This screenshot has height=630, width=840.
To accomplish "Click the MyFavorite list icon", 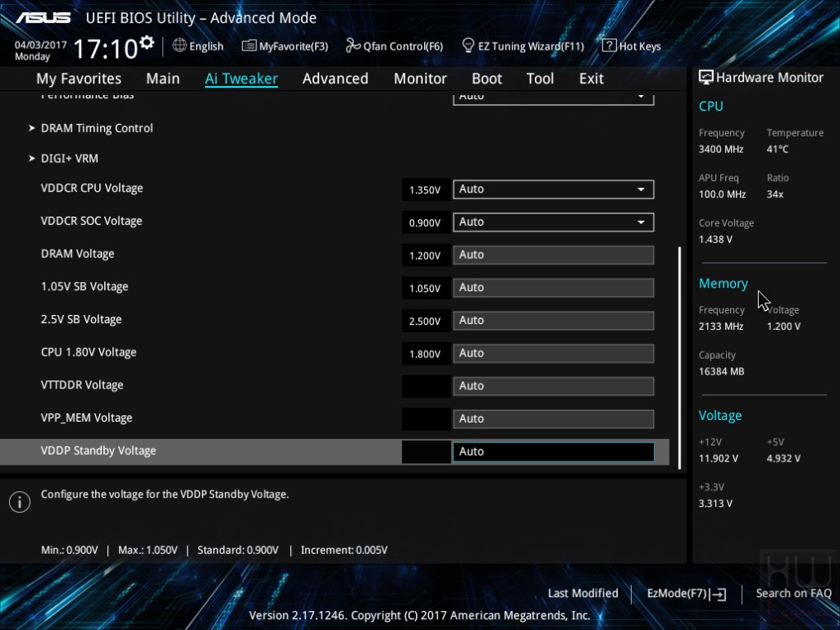I will pyautogui.click(x=249, y=46).
